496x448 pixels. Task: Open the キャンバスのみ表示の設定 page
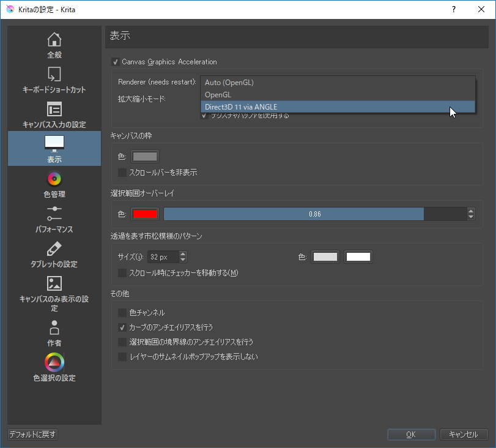pyautogui.click(x=54, y=293)
